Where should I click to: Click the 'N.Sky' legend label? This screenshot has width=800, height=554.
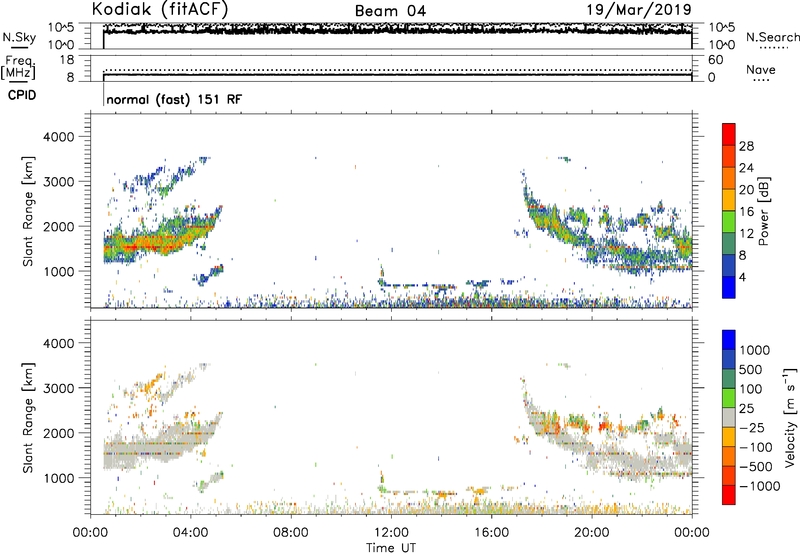pos(19,37)
